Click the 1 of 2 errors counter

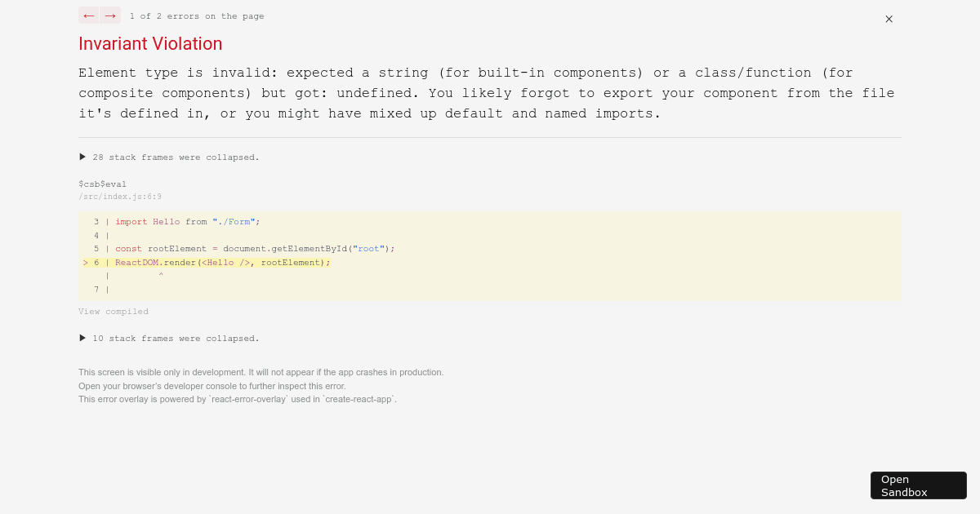coord(197,16)
